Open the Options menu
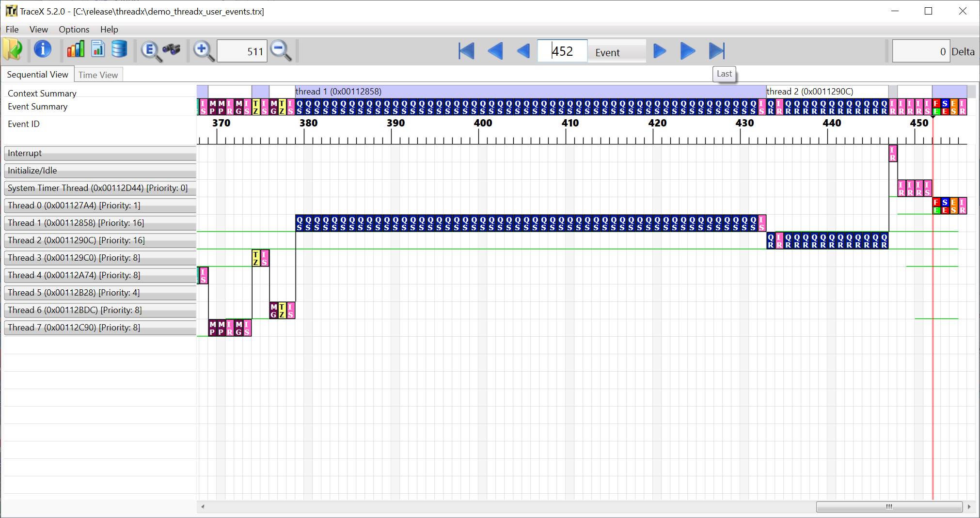Screen dimensions: 980x518 tap(74, 30)
